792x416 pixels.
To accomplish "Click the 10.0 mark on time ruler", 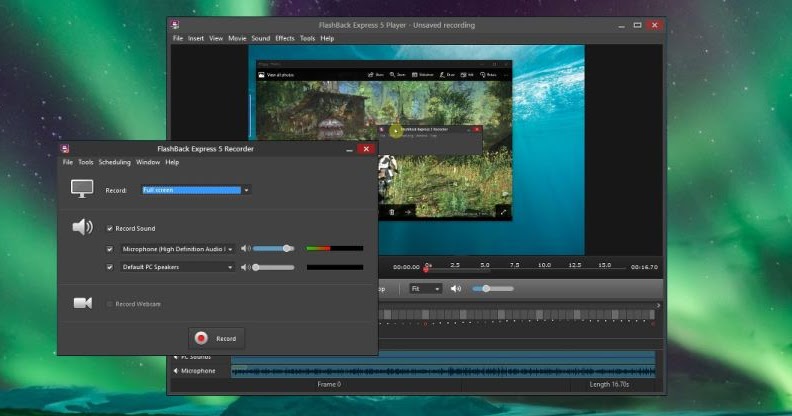I will point(544,265).
